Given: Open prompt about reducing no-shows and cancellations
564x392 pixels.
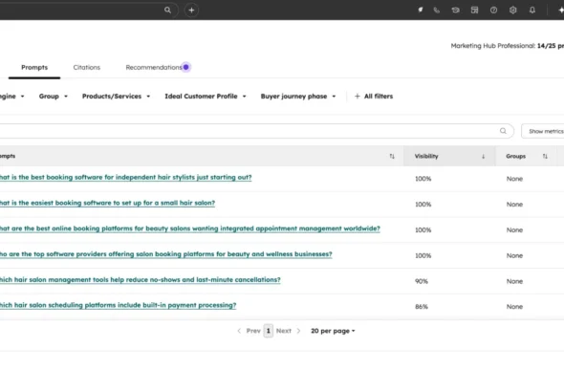Looking at the screenshot, I should 140,279.
